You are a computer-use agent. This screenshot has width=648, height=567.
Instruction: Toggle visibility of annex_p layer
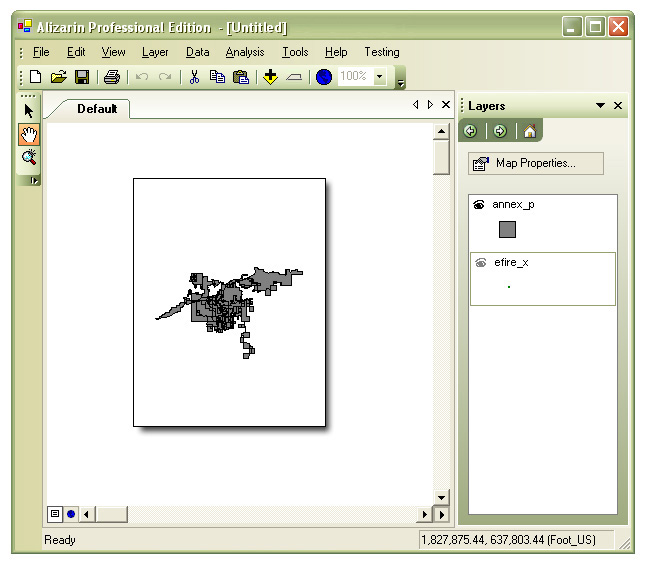479,205
